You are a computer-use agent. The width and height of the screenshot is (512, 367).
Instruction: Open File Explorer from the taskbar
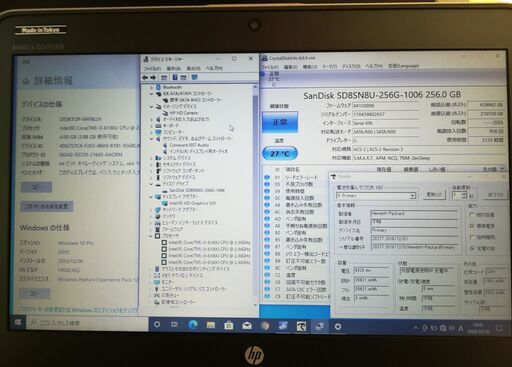[211, 325]
